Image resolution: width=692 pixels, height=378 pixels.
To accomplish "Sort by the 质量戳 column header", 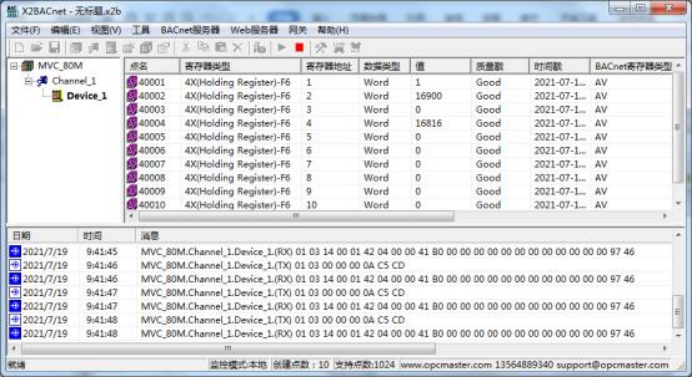I will tap(500, 66).
